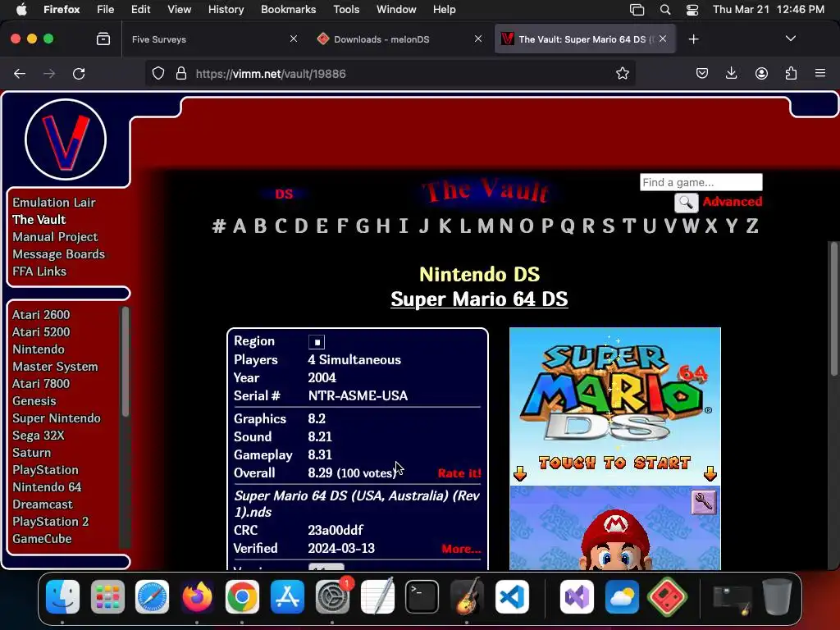Open the tracking protection shield
Screen dimensions: 840x630
click(158, 73)
